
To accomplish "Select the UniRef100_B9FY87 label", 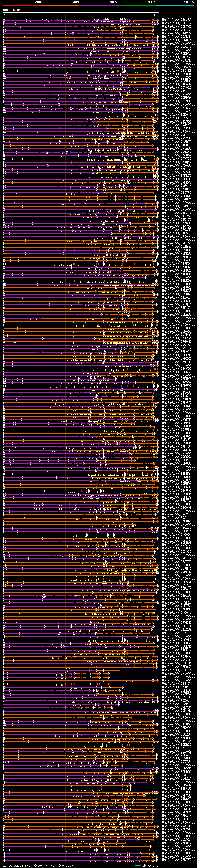I will pos(177,795).
